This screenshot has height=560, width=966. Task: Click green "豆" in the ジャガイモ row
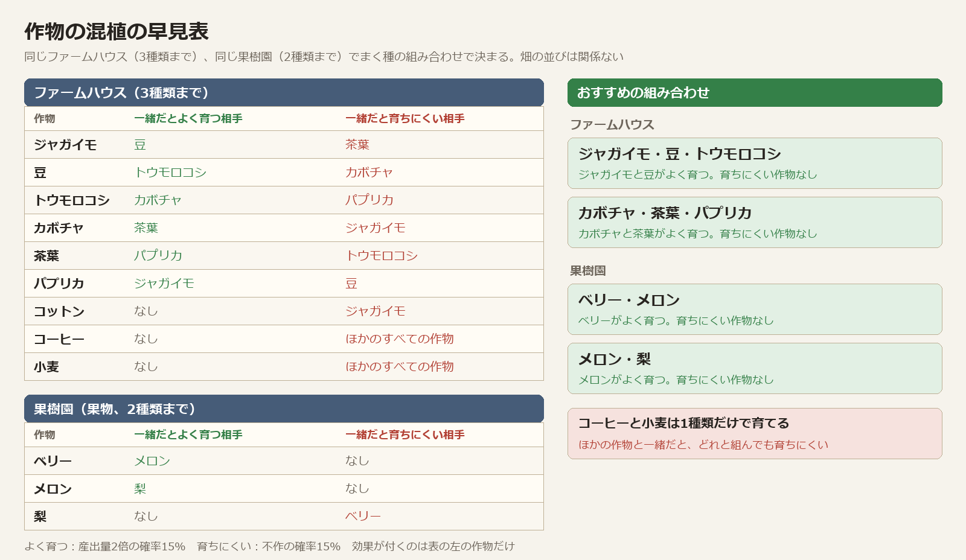pyautogui.click(x=140, y=145)
